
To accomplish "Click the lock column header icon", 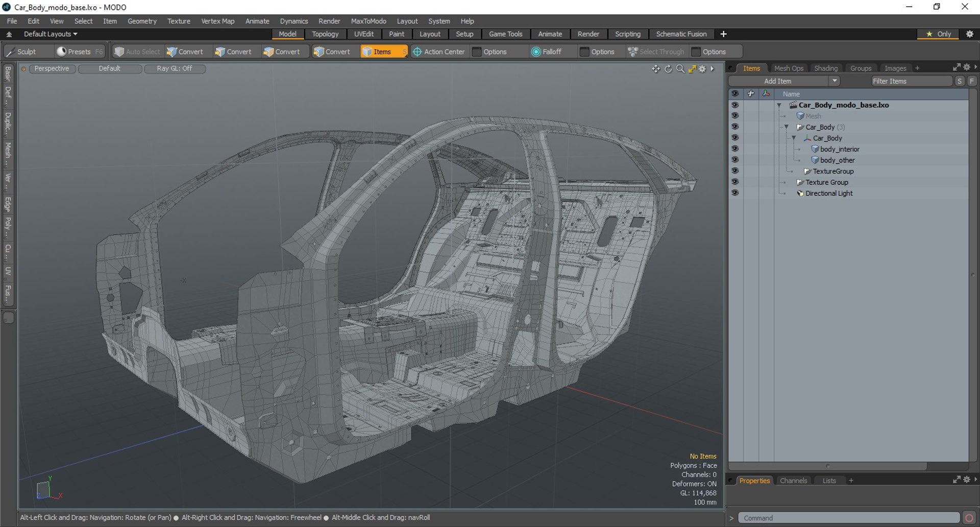I will 750,93.
